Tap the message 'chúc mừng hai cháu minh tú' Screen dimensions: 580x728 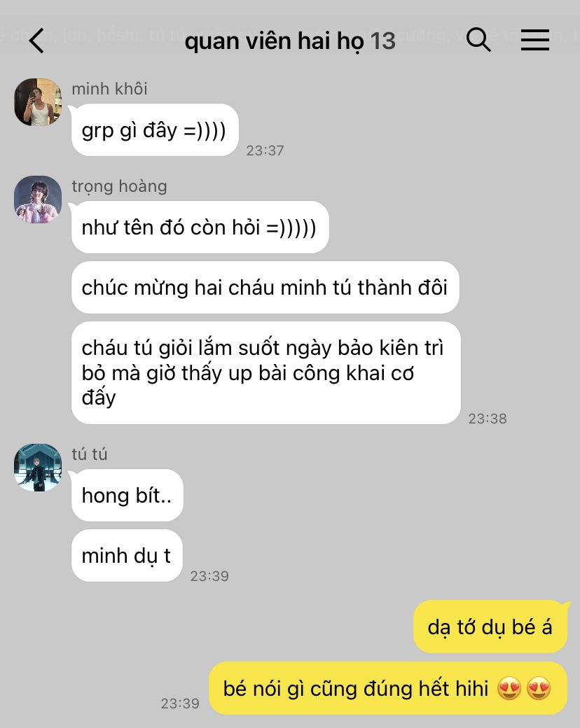(265, 288)
